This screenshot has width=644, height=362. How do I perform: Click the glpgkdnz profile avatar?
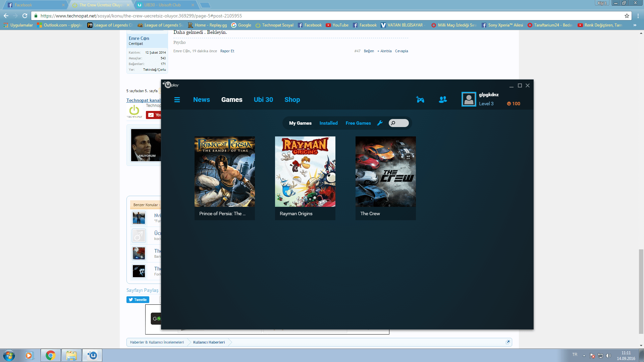click(x=469, y=99)
